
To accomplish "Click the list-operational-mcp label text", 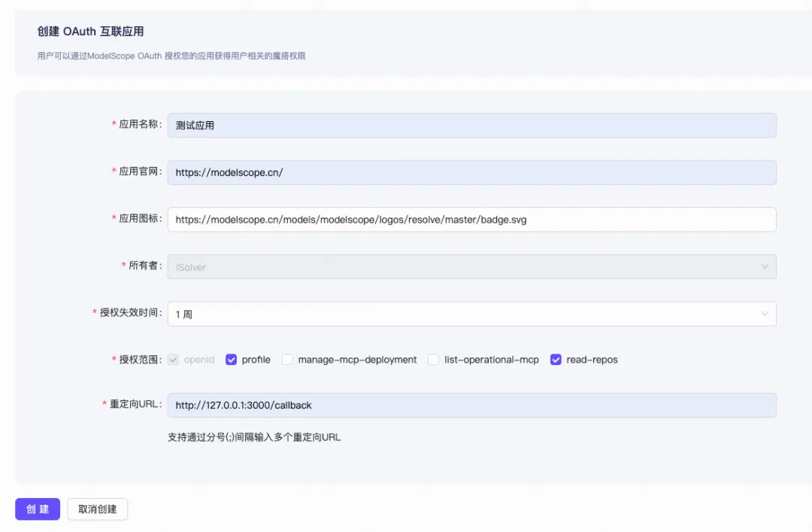I will (492, 360).
